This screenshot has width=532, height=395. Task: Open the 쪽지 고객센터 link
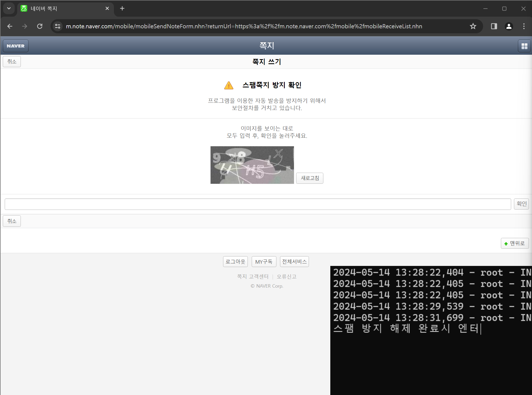pyautogui.click(x=253, y=276)
